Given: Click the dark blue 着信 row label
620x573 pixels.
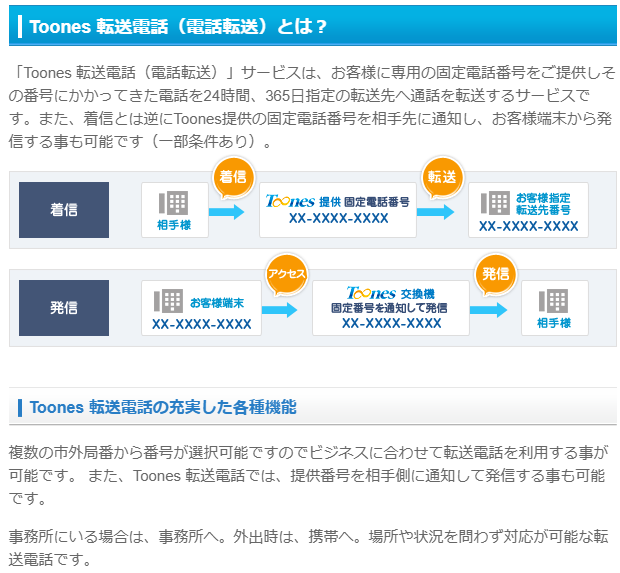Looking at the screenshot, I should coord(64,210).
